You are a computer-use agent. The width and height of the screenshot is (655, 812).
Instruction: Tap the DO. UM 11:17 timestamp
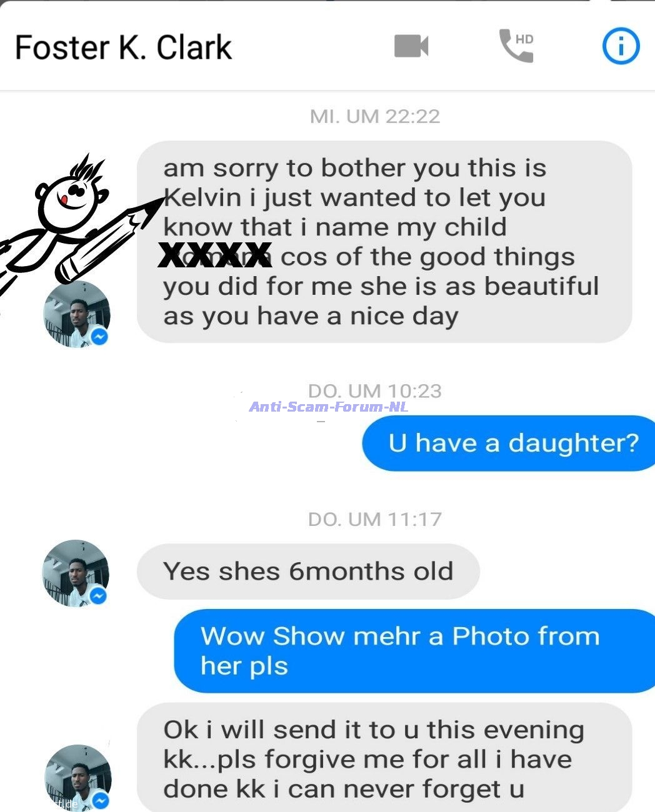pyautogui.click(x=375, y=519)
